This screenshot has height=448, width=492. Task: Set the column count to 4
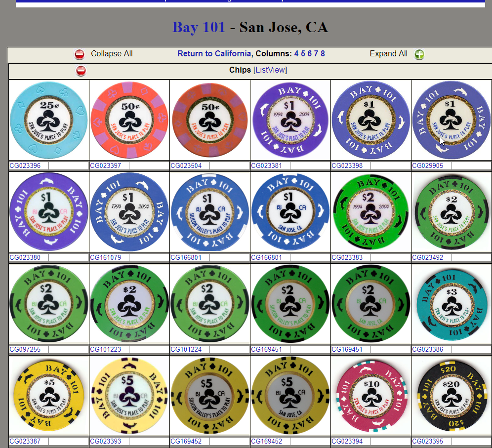[296, 54]
